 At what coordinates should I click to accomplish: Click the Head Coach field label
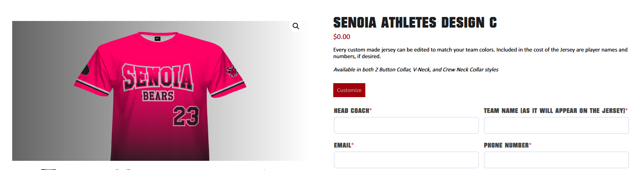[352, 111]
